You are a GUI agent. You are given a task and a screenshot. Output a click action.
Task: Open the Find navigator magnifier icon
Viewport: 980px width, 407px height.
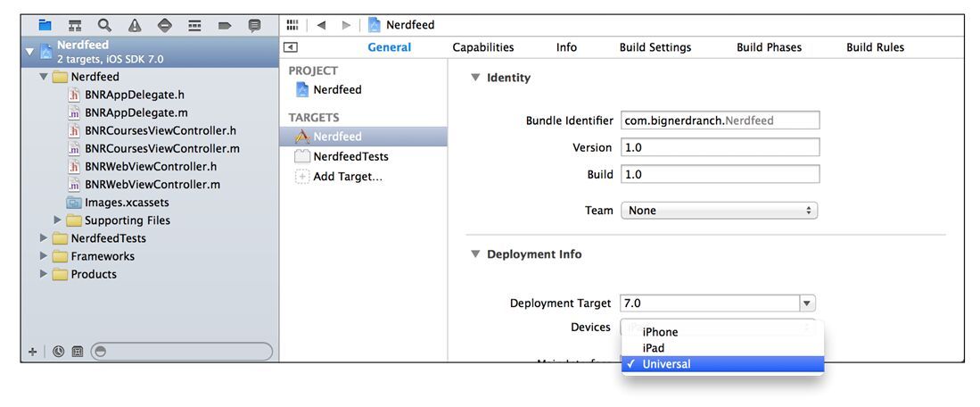[x=104, y=25]
